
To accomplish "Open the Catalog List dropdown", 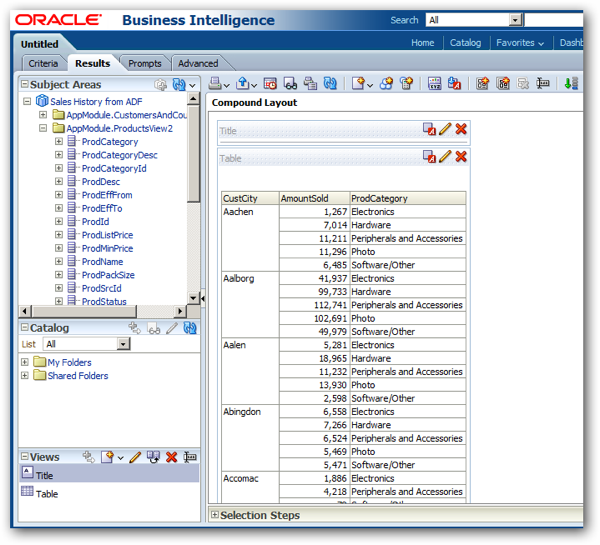I will 123,344.
